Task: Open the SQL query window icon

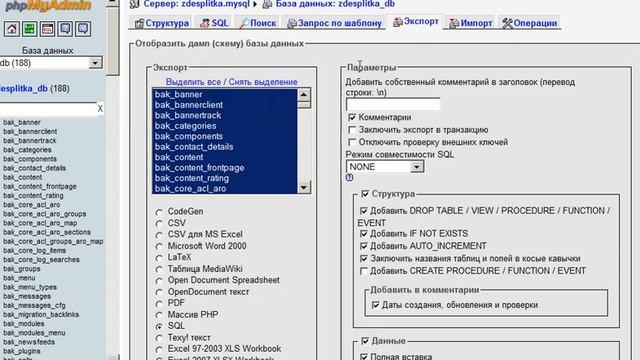Action: click(47, 29)
